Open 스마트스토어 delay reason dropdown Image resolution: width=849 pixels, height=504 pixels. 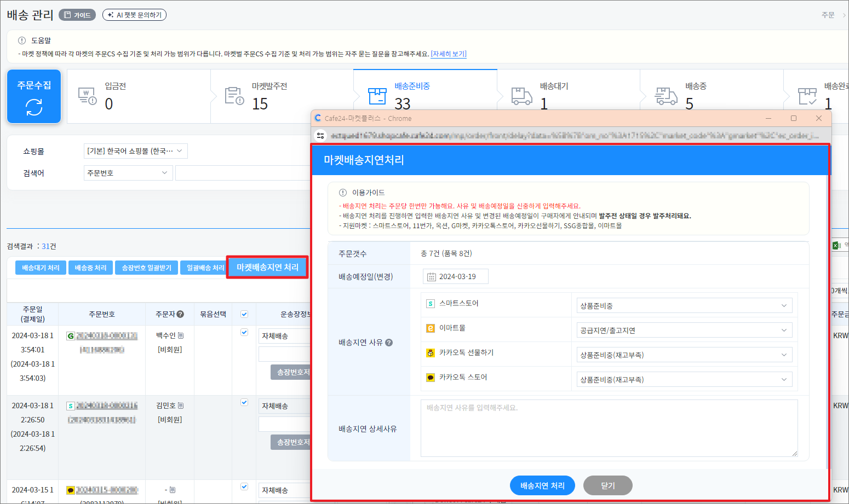click(684, 306)
